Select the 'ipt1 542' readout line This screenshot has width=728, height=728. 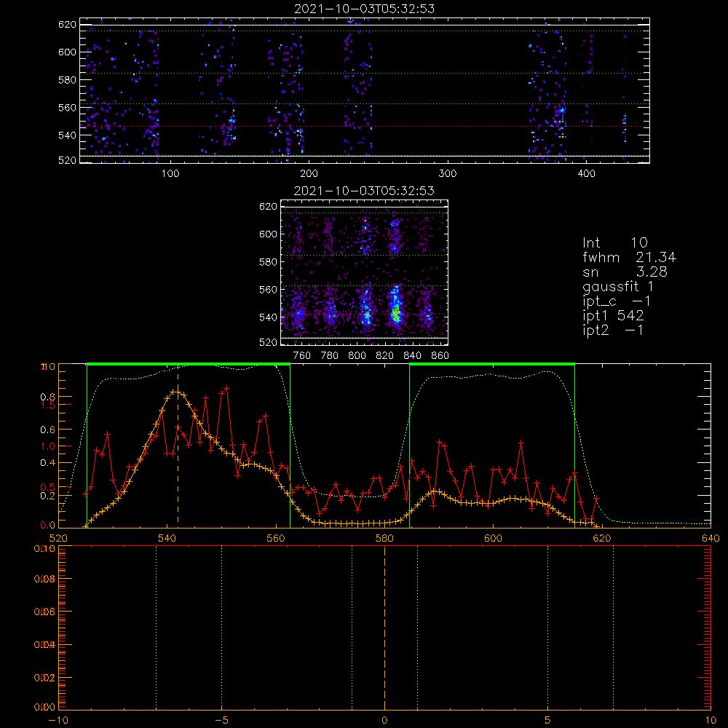tap(613, 316)
